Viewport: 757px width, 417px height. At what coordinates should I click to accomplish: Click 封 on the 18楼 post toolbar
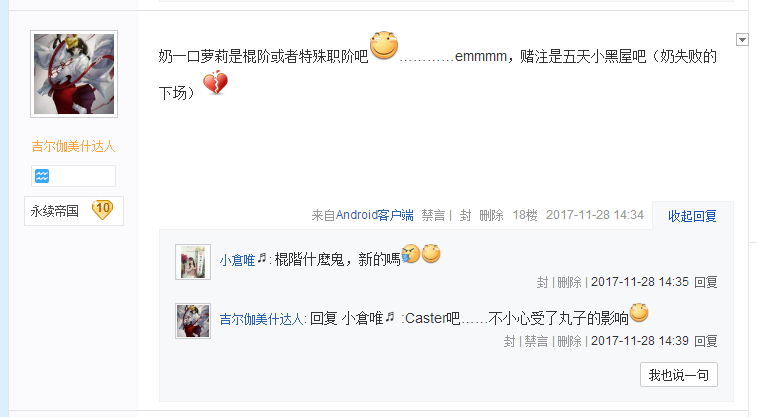(465, 215)
